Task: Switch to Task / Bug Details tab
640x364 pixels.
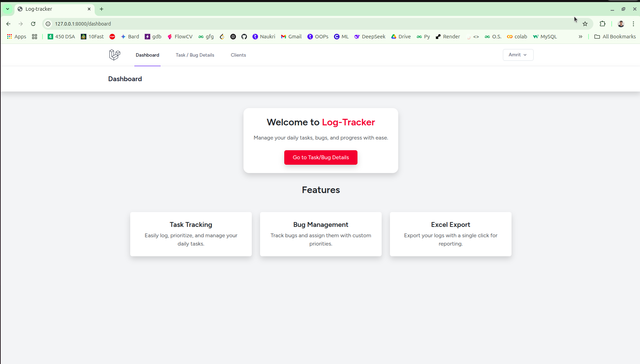Action: pyautogui.click(x=195, y=55)
